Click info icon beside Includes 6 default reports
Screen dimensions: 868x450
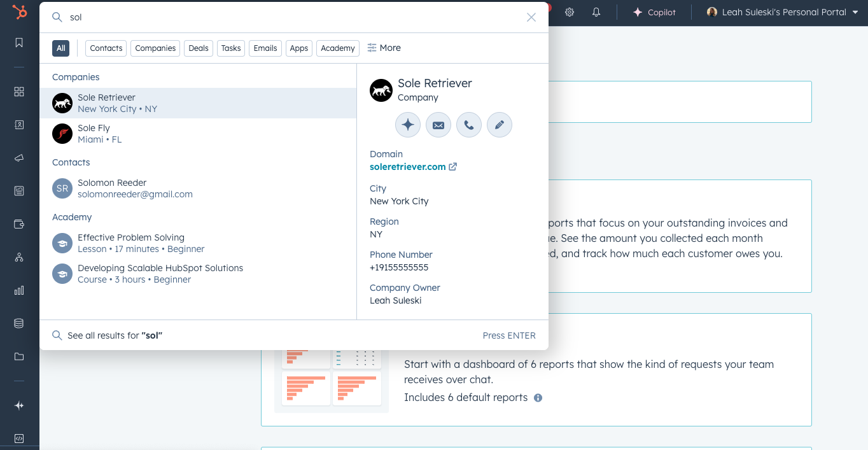point(538,398)
